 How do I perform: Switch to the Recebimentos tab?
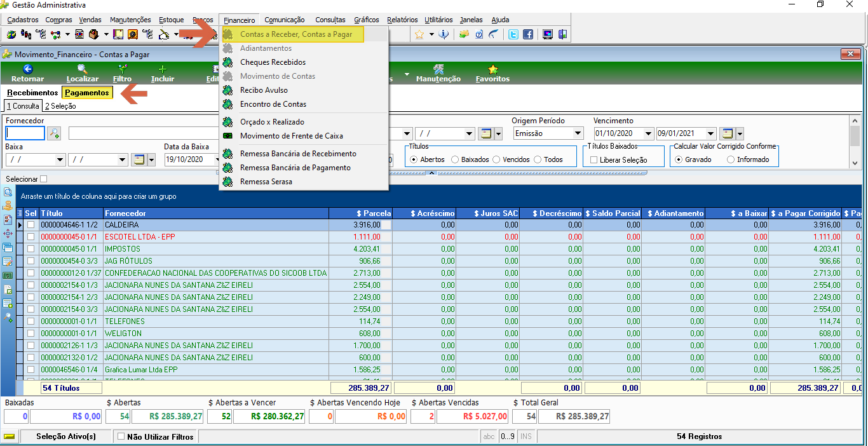(32, 93)
